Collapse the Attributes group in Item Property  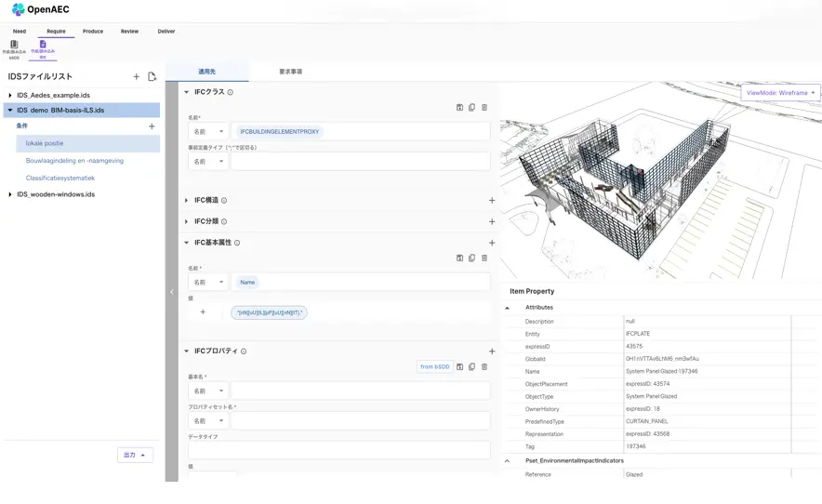click(x=507, y=308)
